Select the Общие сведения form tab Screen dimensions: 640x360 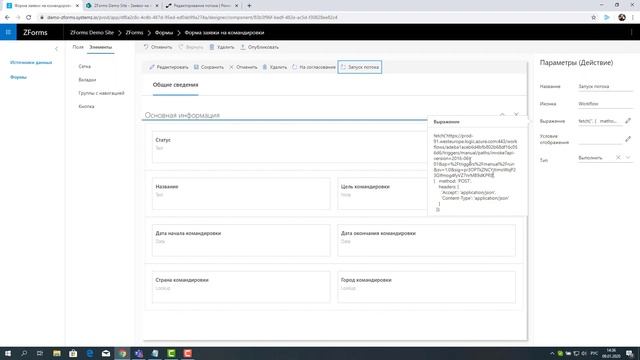(x=176, y=85)
